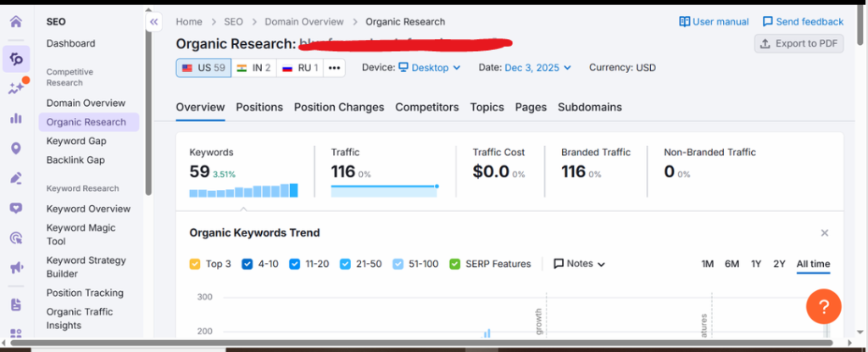Switch to the Competitors tab
This screenshot has height=352, width=868.
427,107
